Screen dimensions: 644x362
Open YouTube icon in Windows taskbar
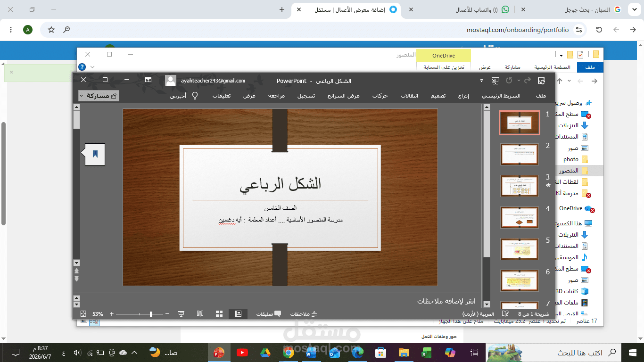click(242, 353)
